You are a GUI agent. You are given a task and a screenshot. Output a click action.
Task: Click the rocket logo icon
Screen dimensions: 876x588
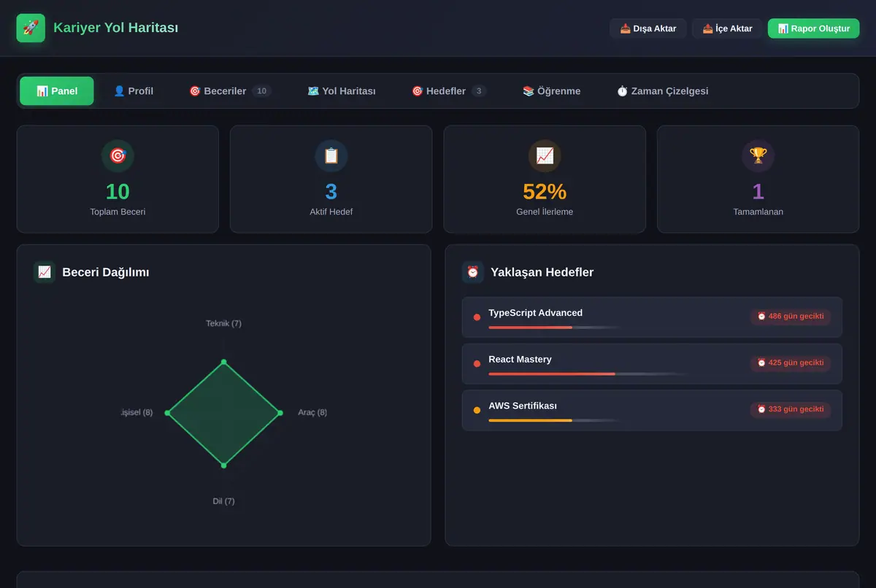tap(31, 28)
